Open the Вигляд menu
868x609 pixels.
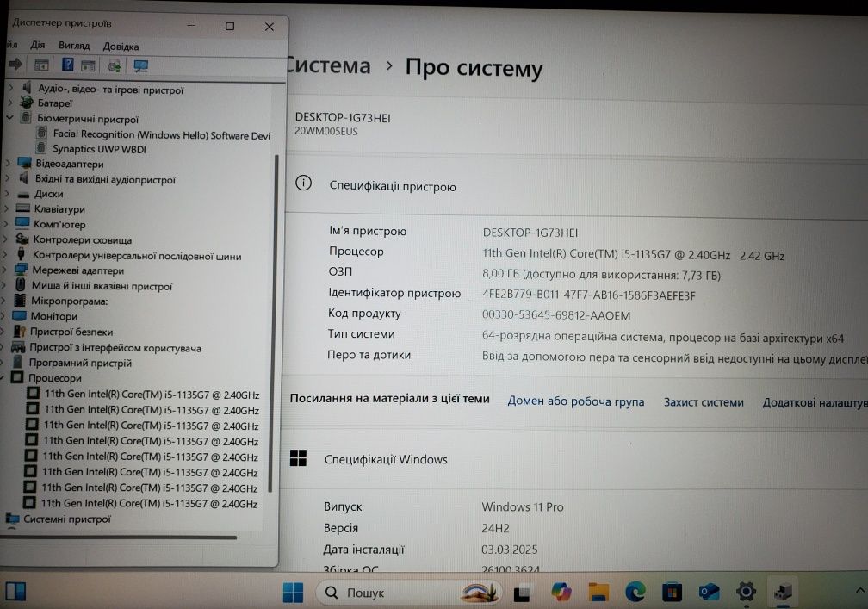click(x=74, y=46)
